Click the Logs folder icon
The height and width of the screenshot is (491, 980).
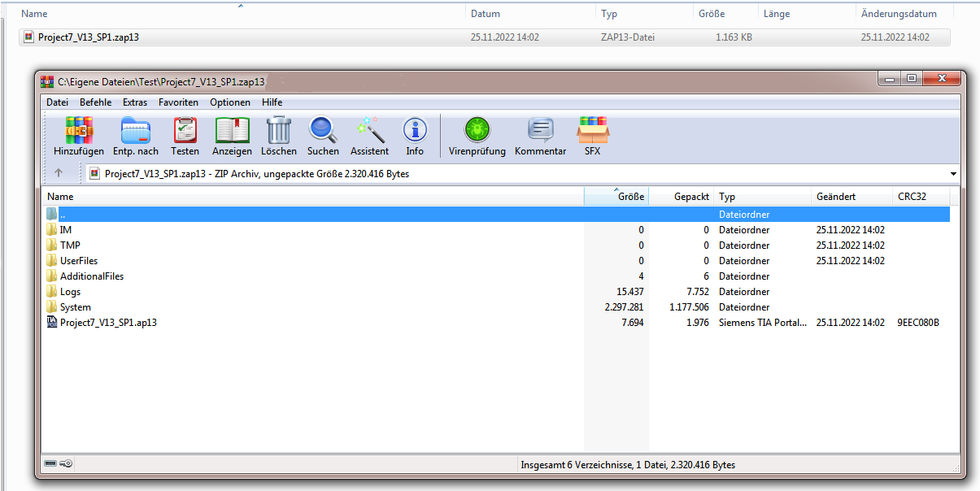[52, 292]
